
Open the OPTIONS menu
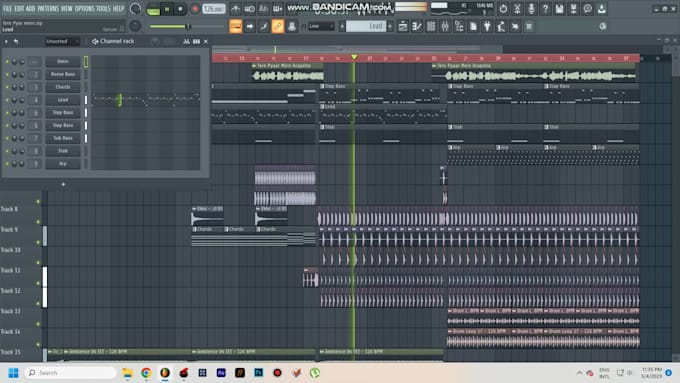pos(85,9)
